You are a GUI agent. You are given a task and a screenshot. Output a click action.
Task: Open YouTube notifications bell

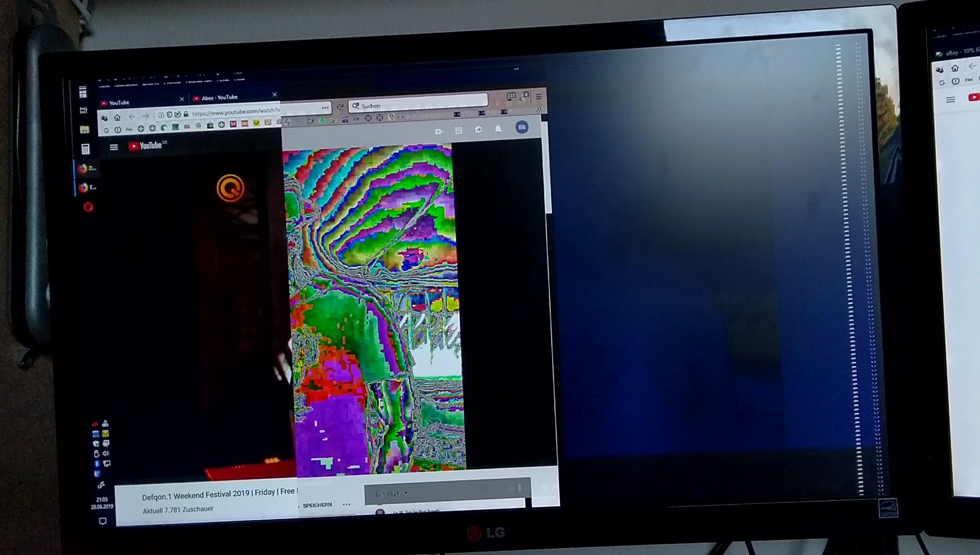point(498,129)
